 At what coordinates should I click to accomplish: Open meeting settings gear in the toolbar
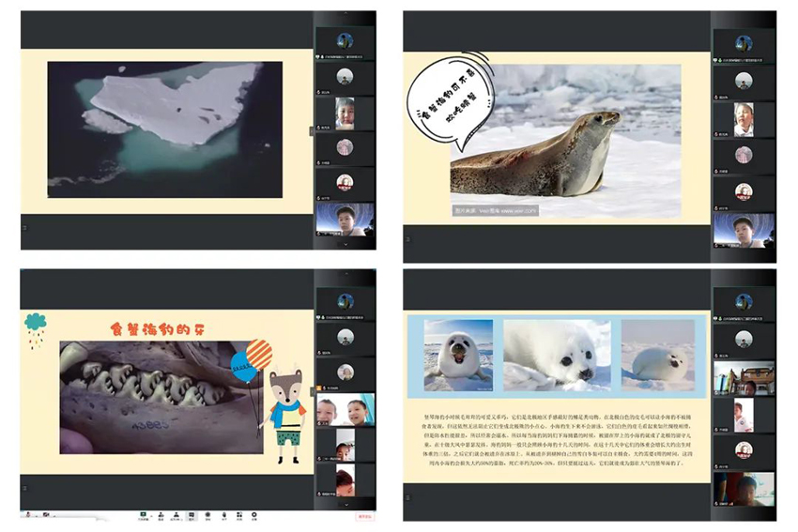pos(255,514)
